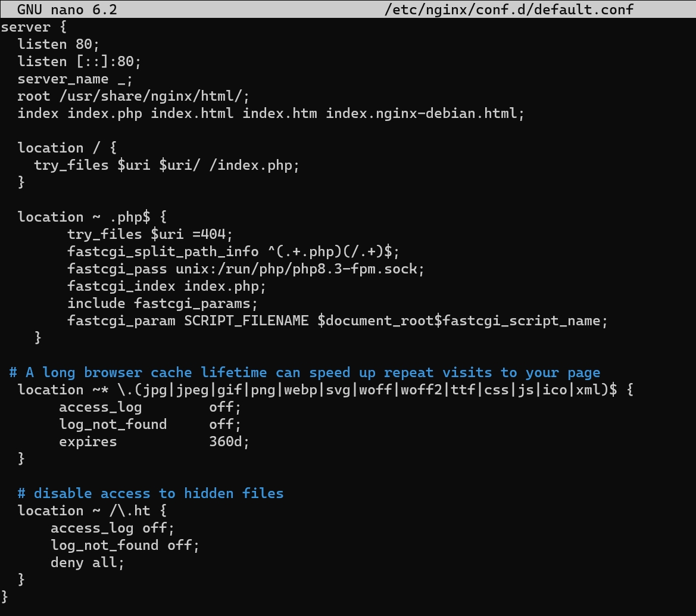This screenshot has width=696, height=616.
Task: Click the '360d;' expires value
Action: click(x=229, y=441)
